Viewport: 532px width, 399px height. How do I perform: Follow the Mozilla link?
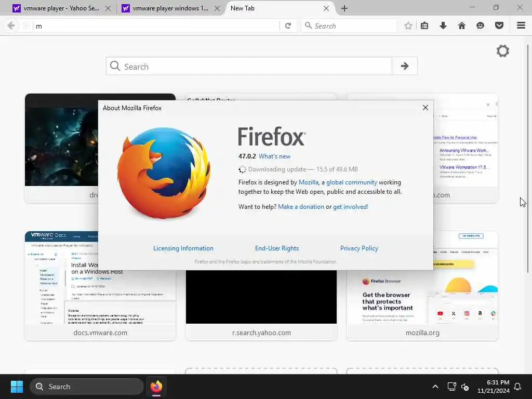pyautogui.click(x=309, y=182)
